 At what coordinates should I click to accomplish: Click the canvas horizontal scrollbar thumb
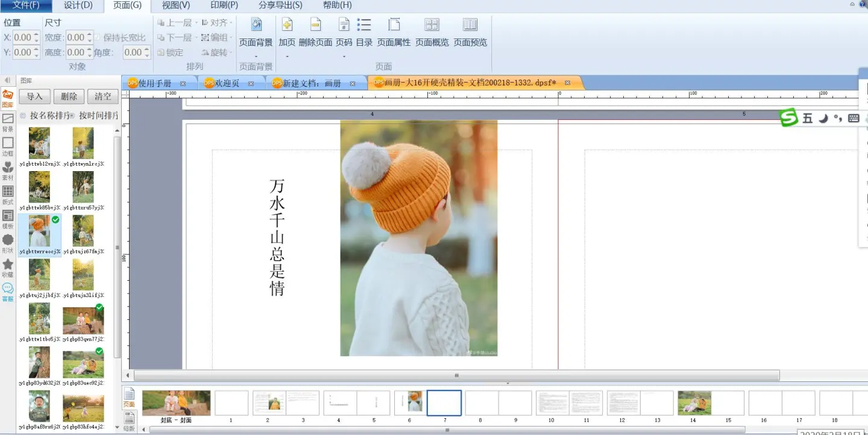pos(456,375)
